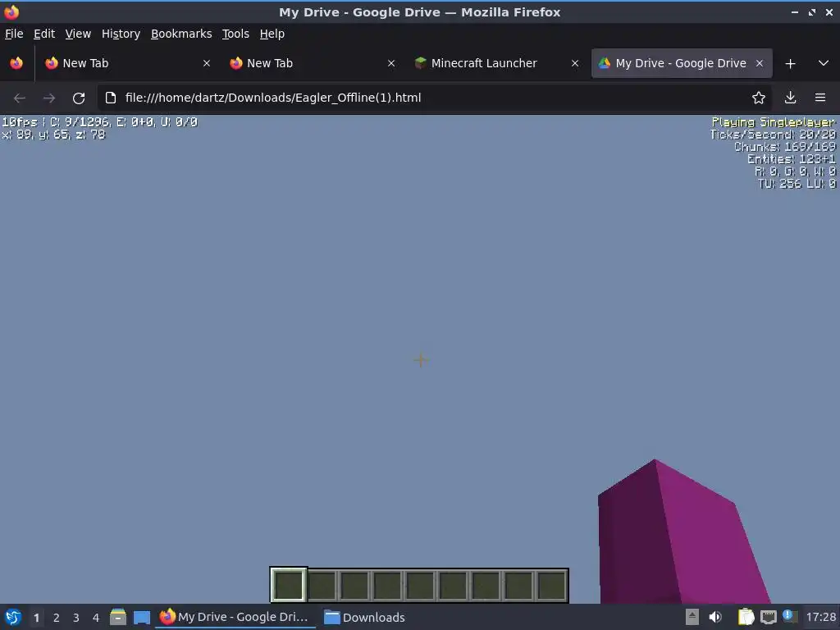Close the Minecraft Launcher tab
840x630 pixels.
coord(575,63)
